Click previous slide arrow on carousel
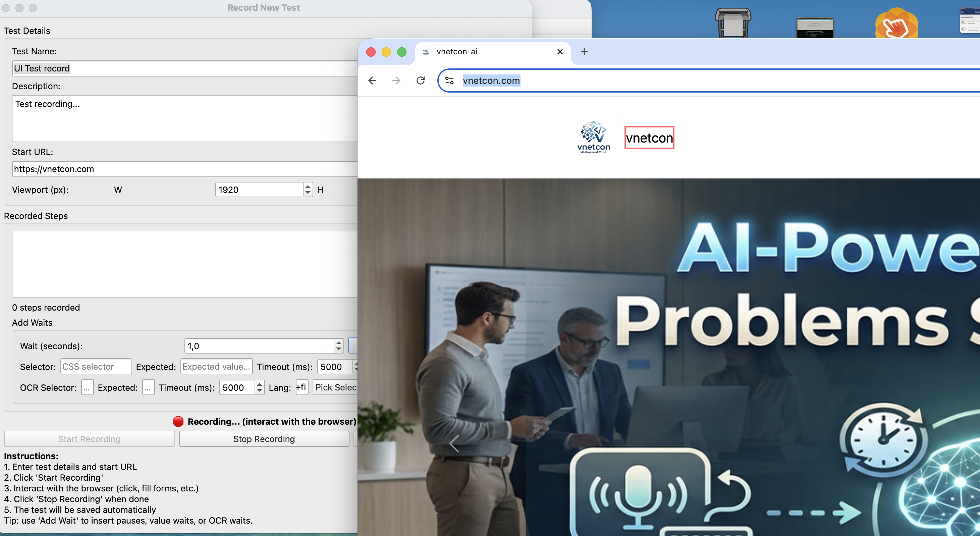This screenshot has width=980, height=536. (454, 443)
